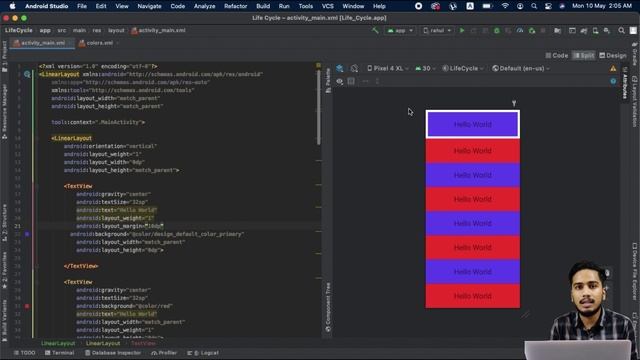Open the Device File Explorer tool window
Viewport: 640px width, 360px height.
(x=635, y=272)
